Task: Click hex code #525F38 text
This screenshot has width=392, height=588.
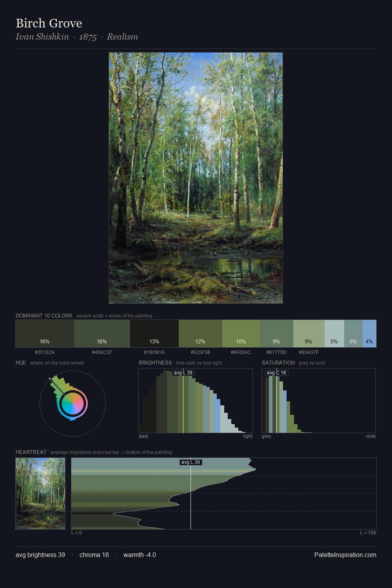Action: click(200, 352)
